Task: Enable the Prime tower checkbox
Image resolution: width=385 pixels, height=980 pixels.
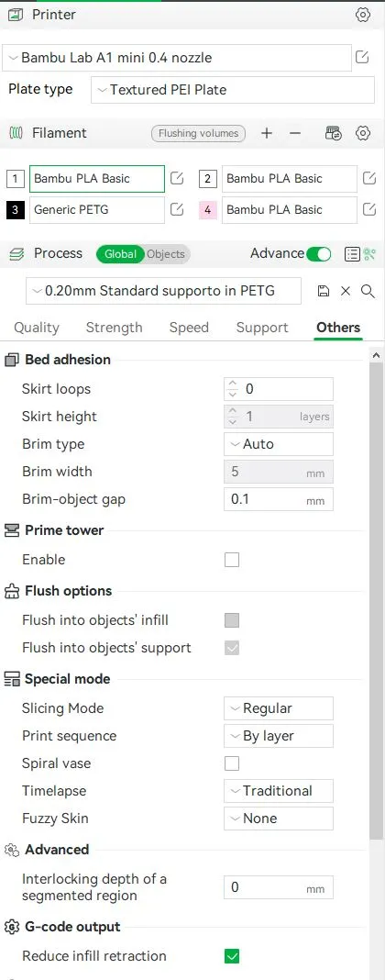Action: tap(232, 560)
